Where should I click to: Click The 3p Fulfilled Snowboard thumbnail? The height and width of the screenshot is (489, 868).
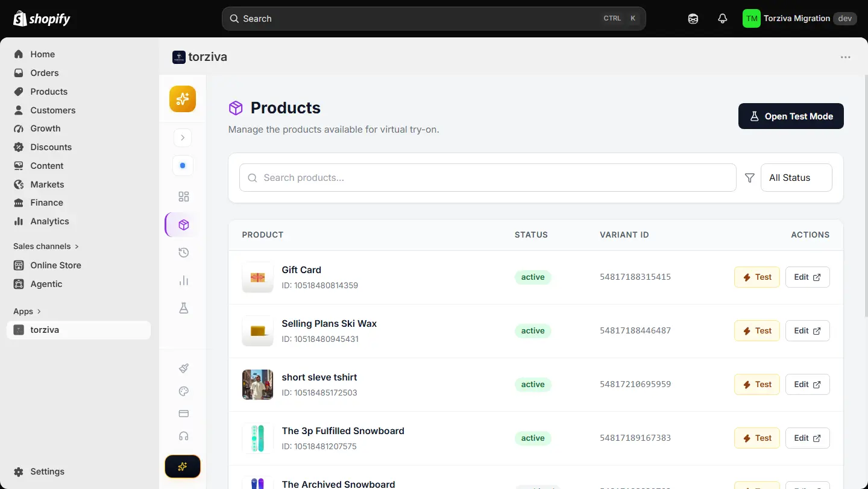pos(257,438)
